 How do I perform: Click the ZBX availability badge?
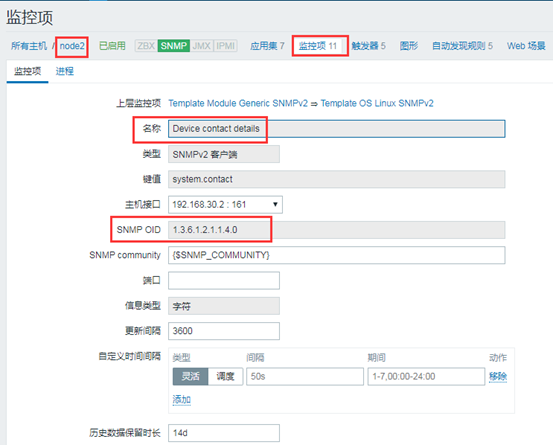[146, 46]
